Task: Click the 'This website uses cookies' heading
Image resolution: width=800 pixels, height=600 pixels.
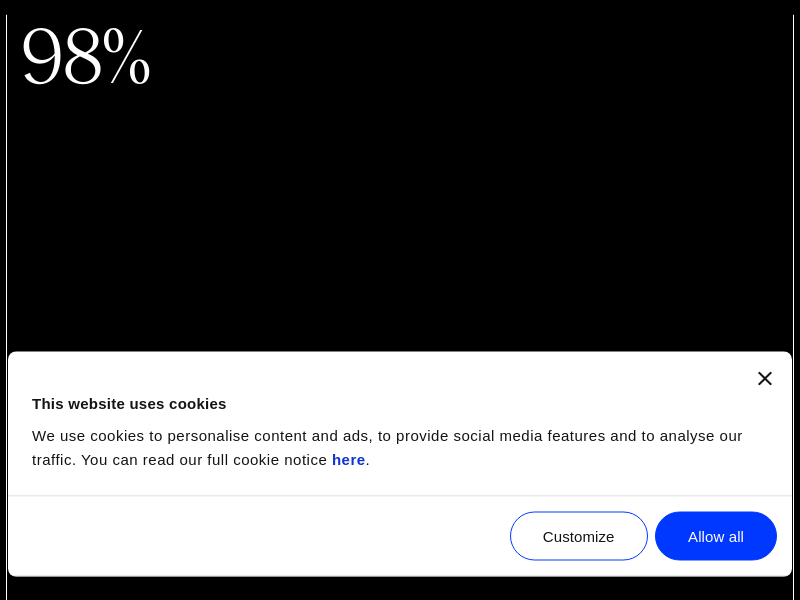Action: pyautogui.click(x=129, y=404)
